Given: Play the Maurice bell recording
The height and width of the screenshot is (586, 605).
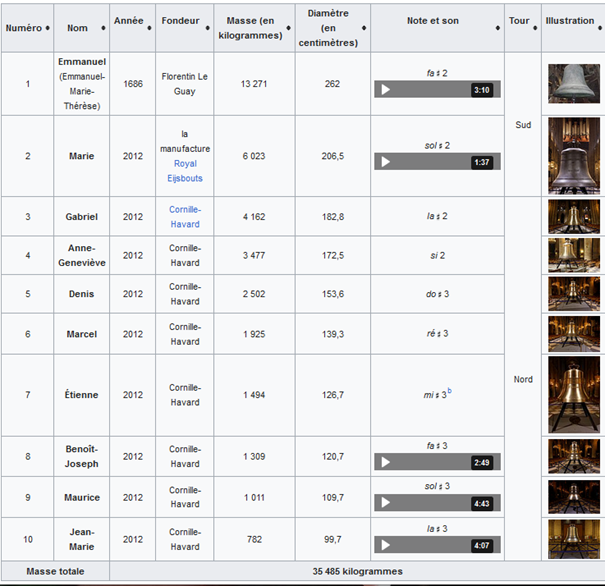Looking at the screenshot, I should 386,503.
